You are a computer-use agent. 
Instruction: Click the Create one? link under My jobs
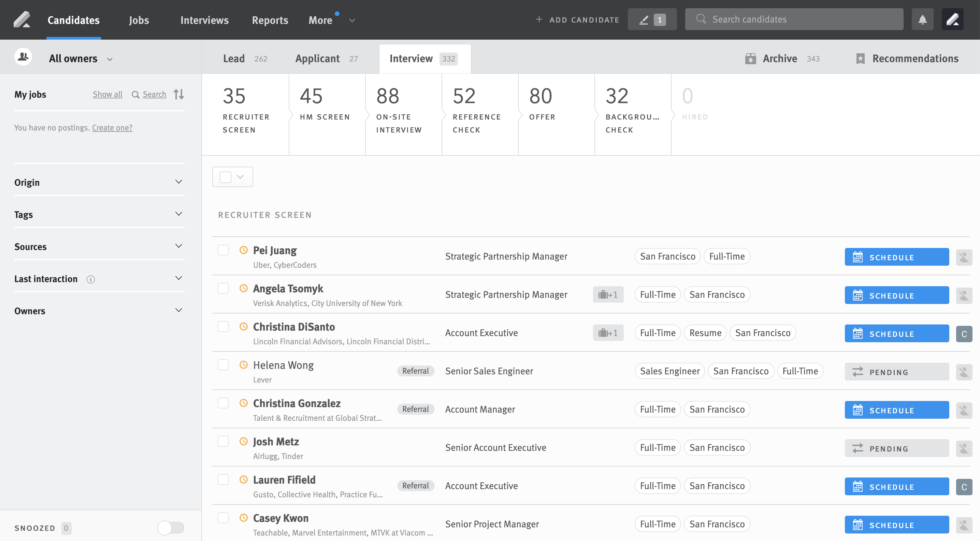(x=112, y=127)
